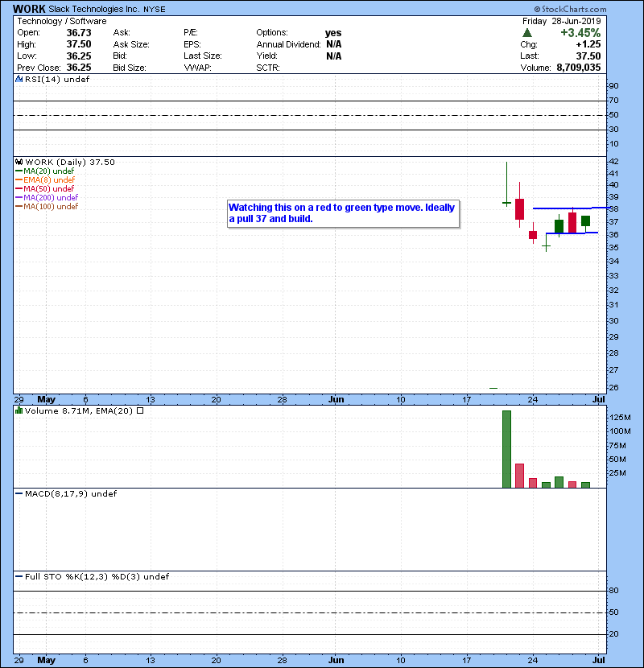Click the RSI(14) indicator icon
This screenshot has width=644, height=668.
pyautogui.click(x=19, y=79)
